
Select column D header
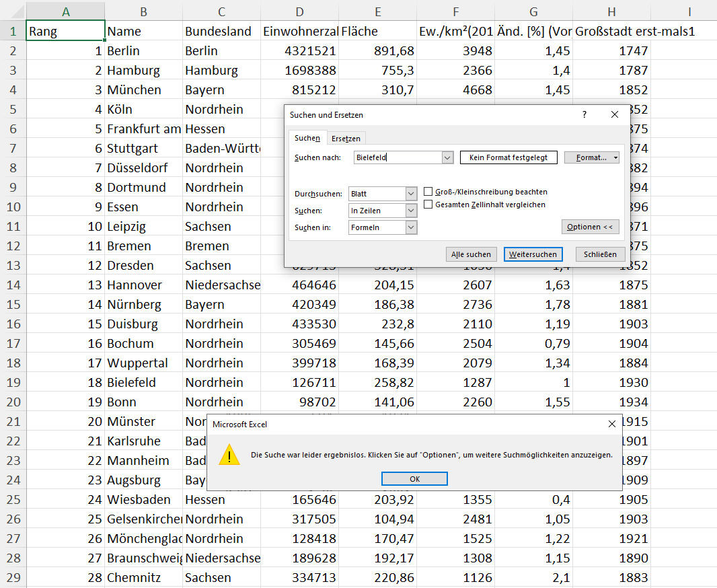click(299, 11)
